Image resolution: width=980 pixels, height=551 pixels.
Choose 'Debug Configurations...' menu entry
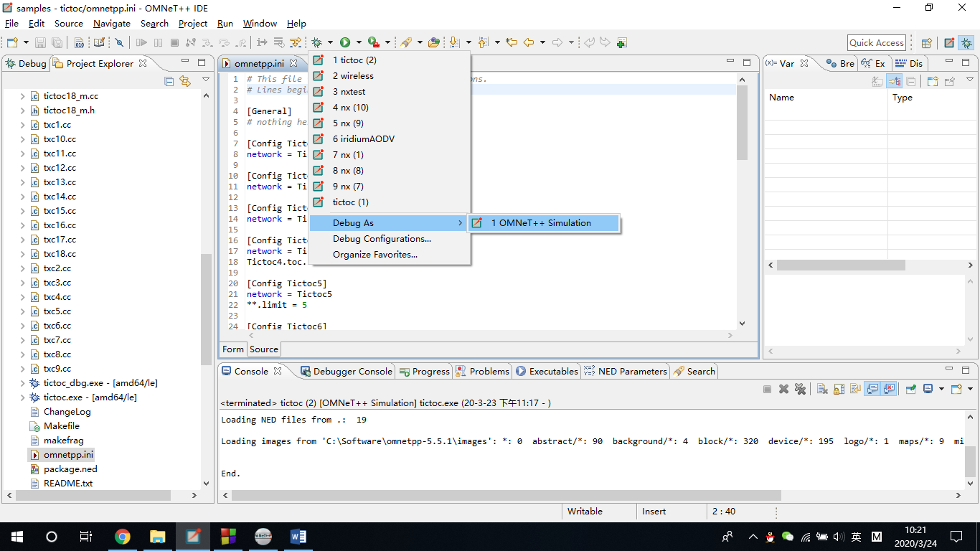[x=390, y=239]
